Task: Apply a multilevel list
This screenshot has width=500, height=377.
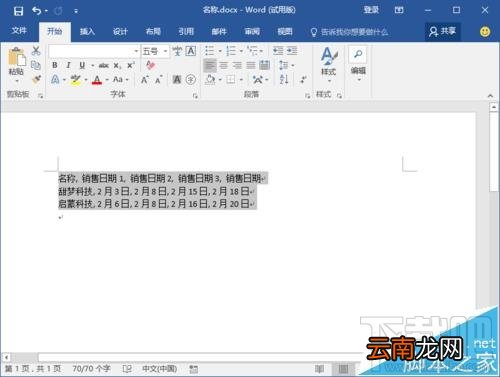Action: [x=253, y=51]
